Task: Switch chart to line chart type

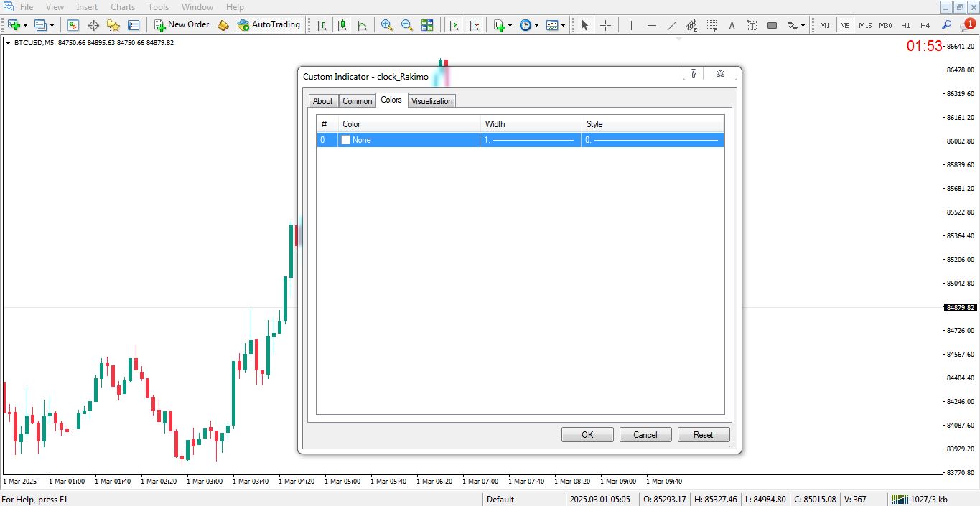Action: pyautogui.click(x=362, y=25)
